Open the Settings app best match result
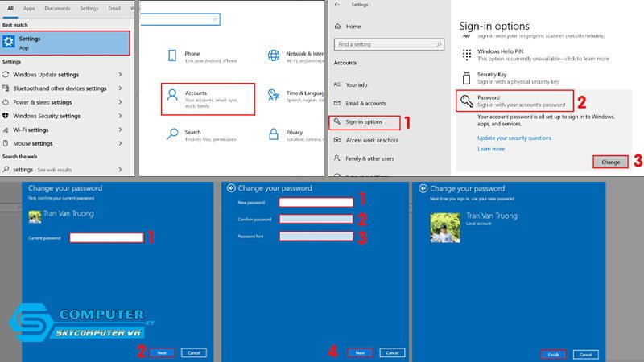 coord(65,43)
